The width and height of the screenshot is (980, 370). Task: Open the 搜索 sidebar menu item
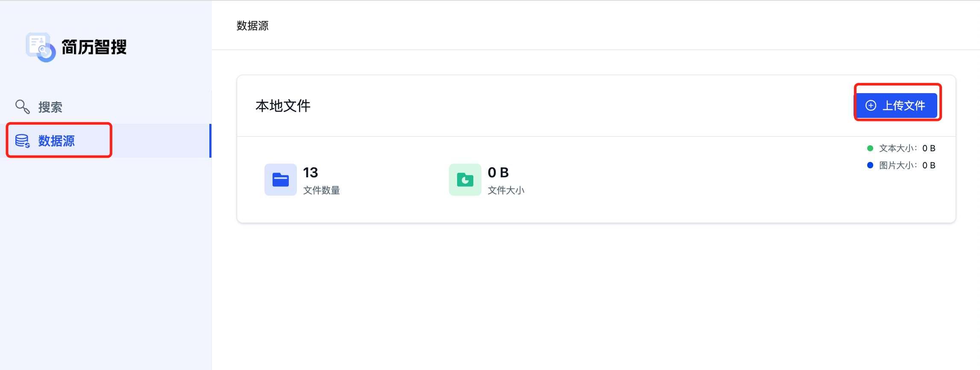(x=50, y=107)
